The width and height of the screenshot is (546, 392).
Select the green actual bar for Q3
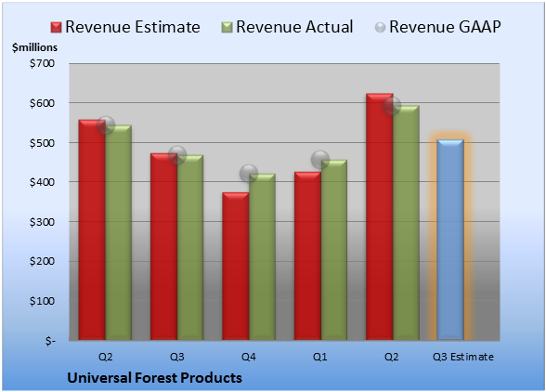click(x=190, y=247)
